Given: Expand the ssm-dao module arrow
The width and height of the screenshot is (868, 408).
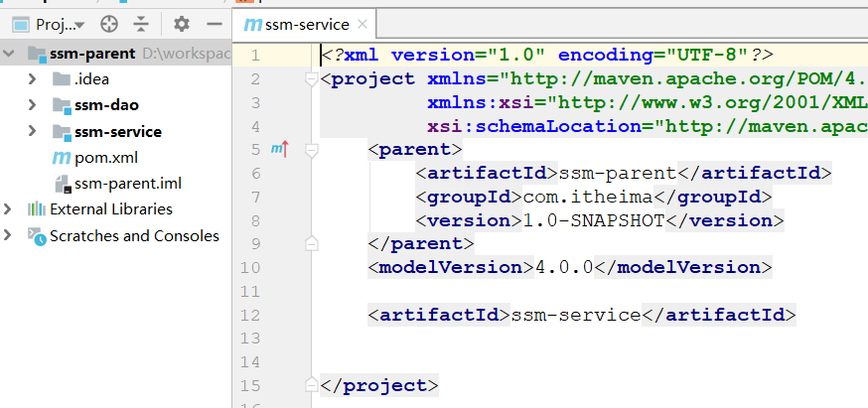Looking at the screenshot, I should (33, 105).
